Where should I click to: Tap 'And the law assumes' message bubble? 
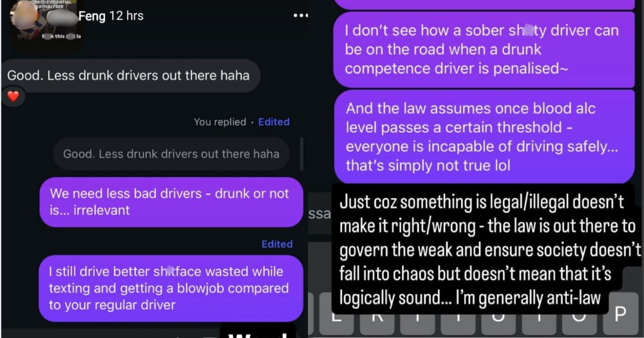[484, 136]
